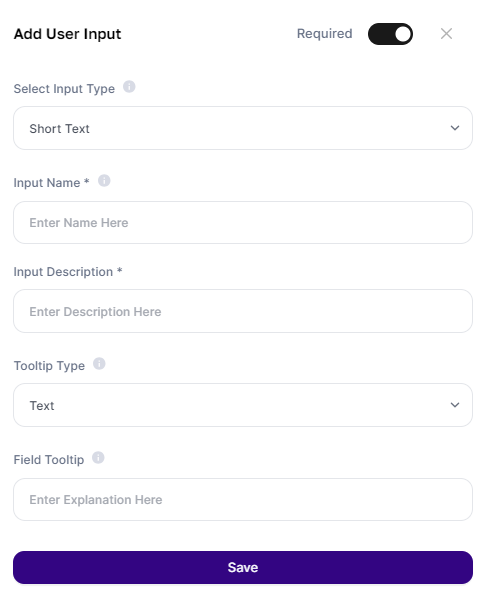The image size is (483, 603).
Task: Click the Input Description label
Action: (x=68, y=272)
